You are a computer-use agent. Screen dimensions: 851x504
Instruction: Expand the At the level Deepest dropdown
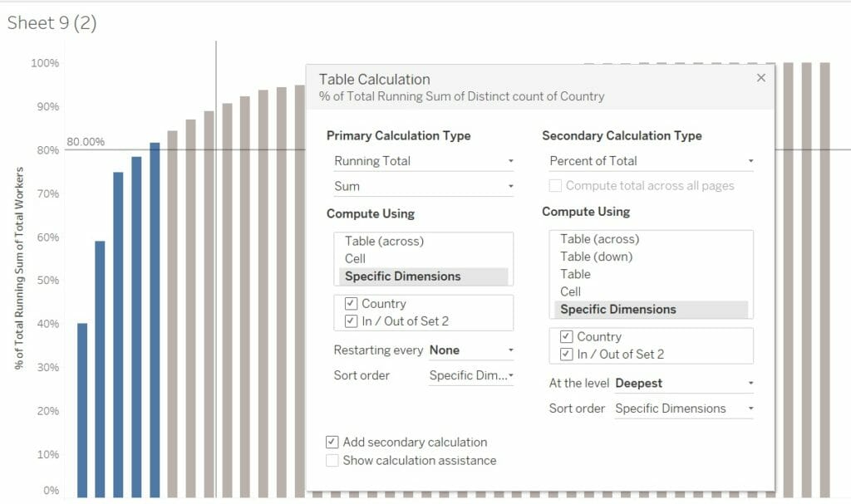click(x=683, y=384)
